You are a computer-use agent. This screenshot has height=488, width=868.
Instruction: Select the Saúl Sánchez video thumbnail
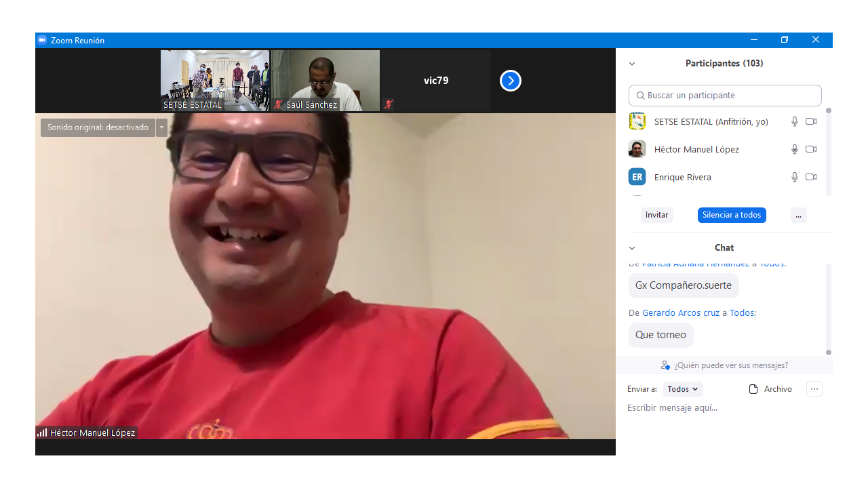click(325, 81)
